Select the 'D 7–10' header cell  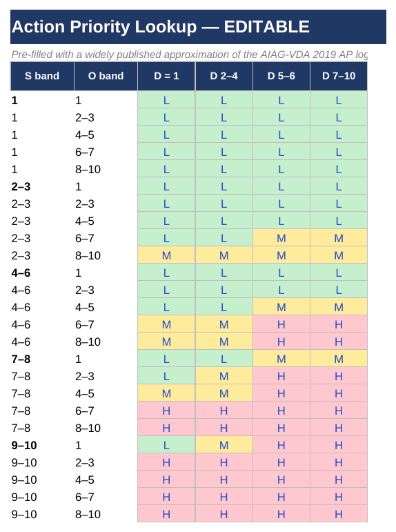pos(339,76)
